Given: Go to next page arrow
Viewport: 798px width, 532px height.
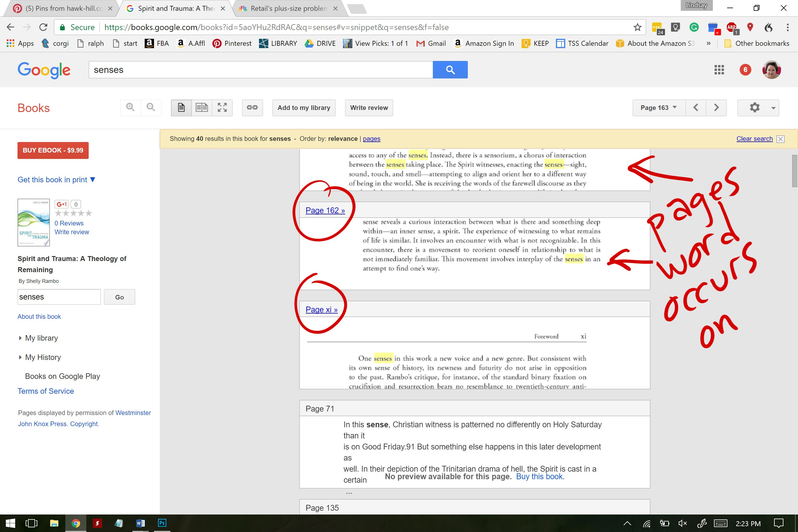Looking at the screenshot, I should tap(716, 108).
